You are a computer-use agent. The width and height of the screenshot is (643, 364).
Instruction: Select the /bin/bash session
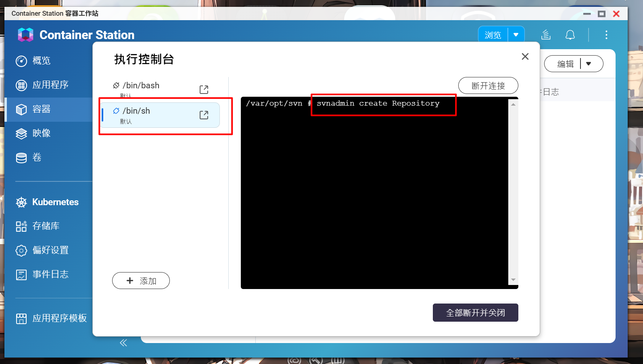(x=141, y=86)
